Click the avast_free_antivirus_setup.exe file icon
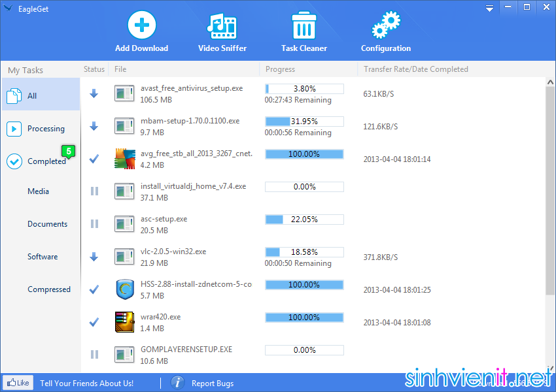 tap(124, 93)
